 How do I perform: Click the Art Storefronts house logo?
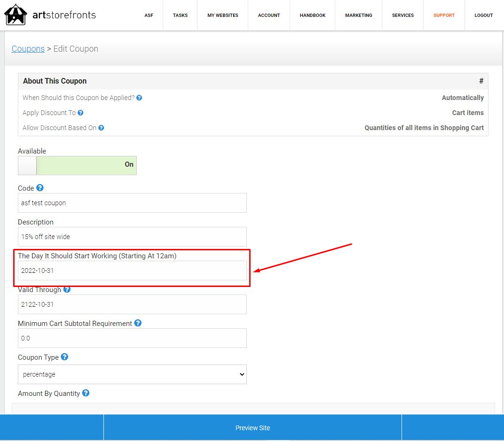coord(16,15)
